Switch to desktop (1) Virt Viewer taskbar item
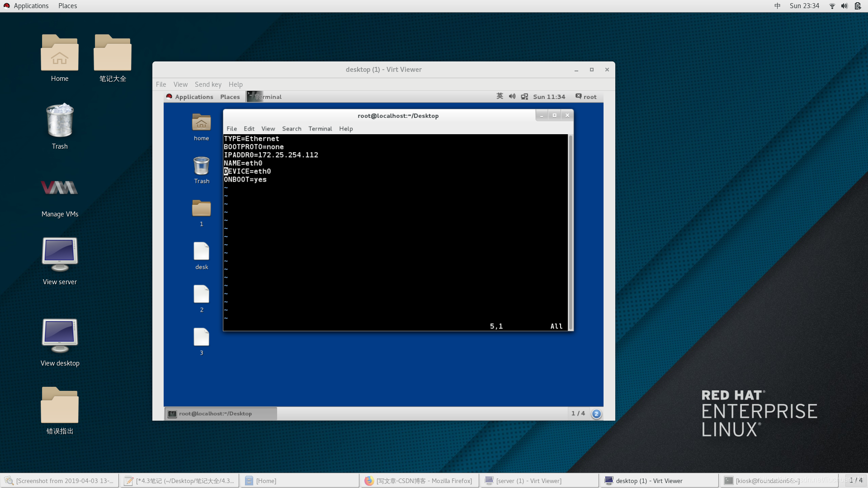Viewport: 868px width, 488px height. (x=660, y=481)
